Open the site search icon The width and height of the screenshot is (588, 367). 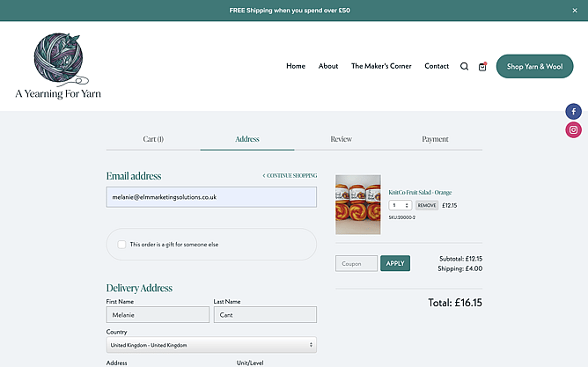[x=464, y=66]
